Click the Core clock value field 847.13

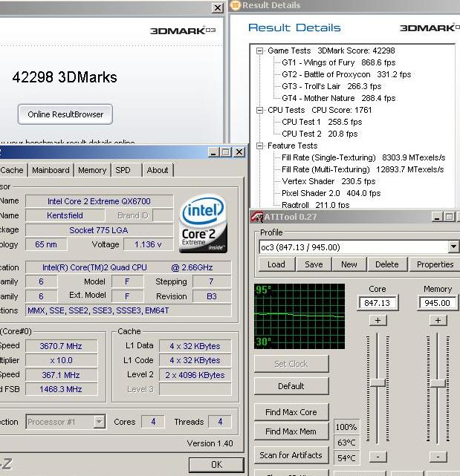click(377, 303)
